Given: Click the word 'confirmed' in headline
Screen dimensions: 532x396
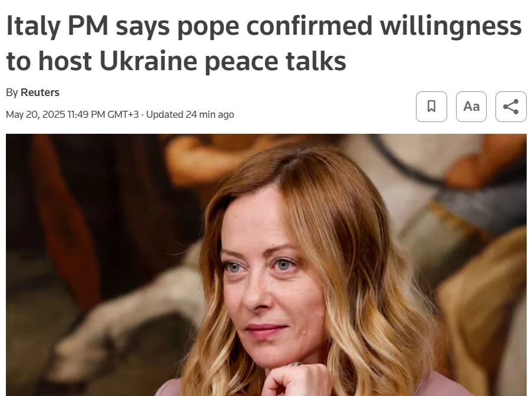Looking at the screenshot, I should pyautogui.click(x=310, y=25).
